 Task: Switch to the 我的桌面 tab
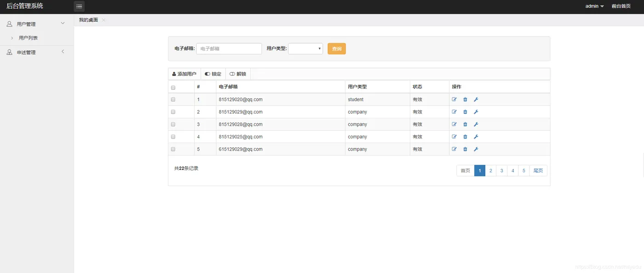point(88,20)
